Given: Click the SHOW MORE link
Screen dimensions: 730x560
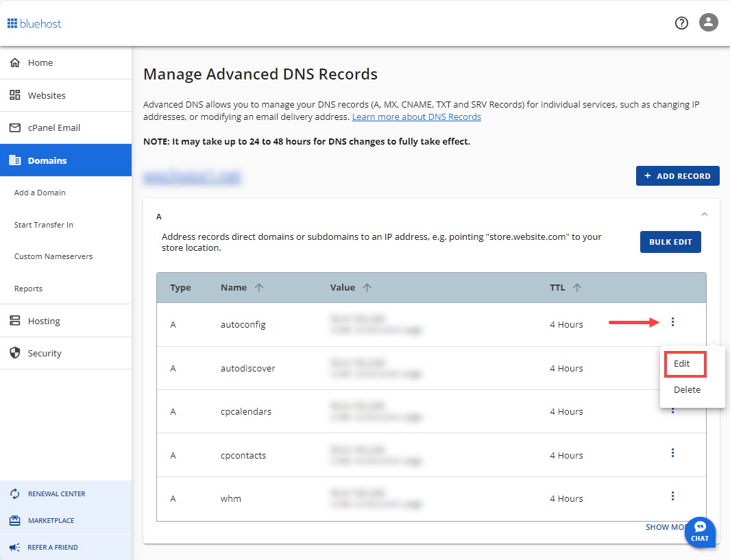Looking at the screenshot, I should coord(665,527).
